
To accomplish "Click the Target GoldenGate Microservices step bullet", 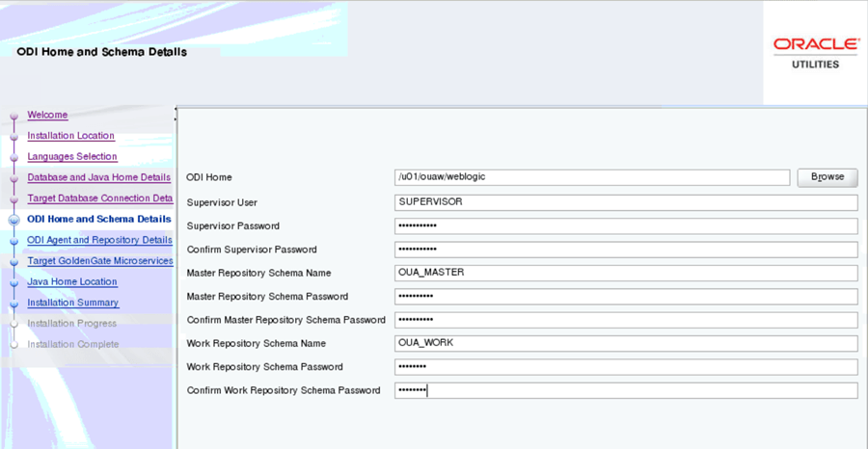I will pyautogui.click(x=14, y=261).
